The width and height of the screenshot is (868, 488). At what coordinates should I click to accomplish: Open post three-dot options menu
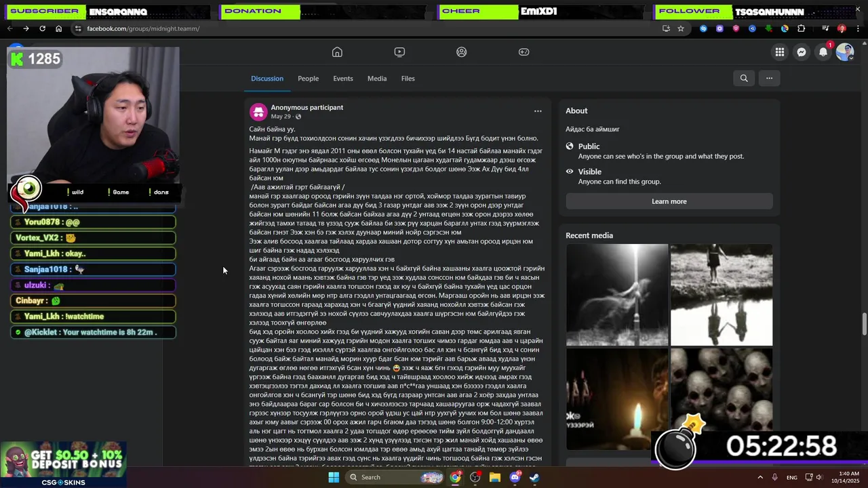coord(538,111)
